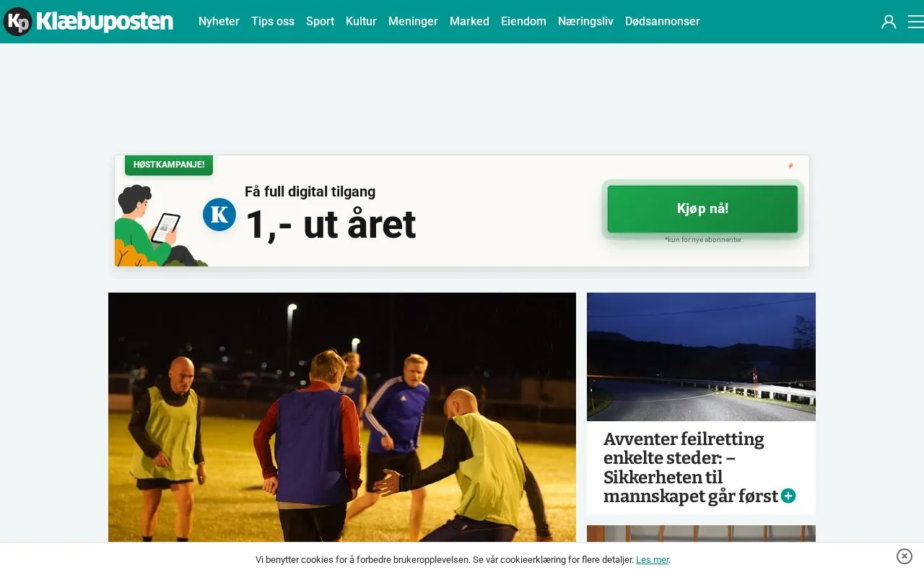This screenshot has width=924, height=578.
Task: Click the '1,- ut året' offer text
Action: tap(330, 225)
